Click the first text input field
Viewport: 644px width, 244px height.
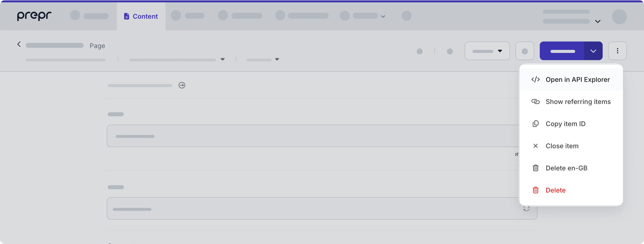click(322, 136)
